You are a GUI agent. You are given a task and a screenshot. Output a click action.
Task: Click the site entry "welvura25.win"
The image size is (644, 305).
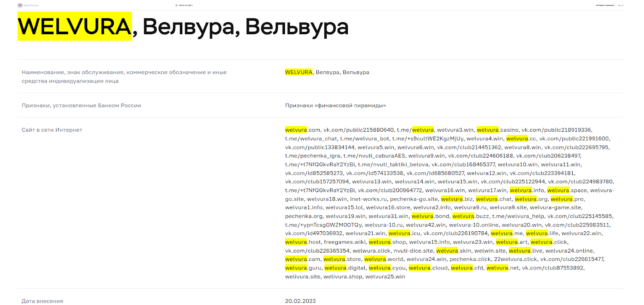click(x=385, y=277)
